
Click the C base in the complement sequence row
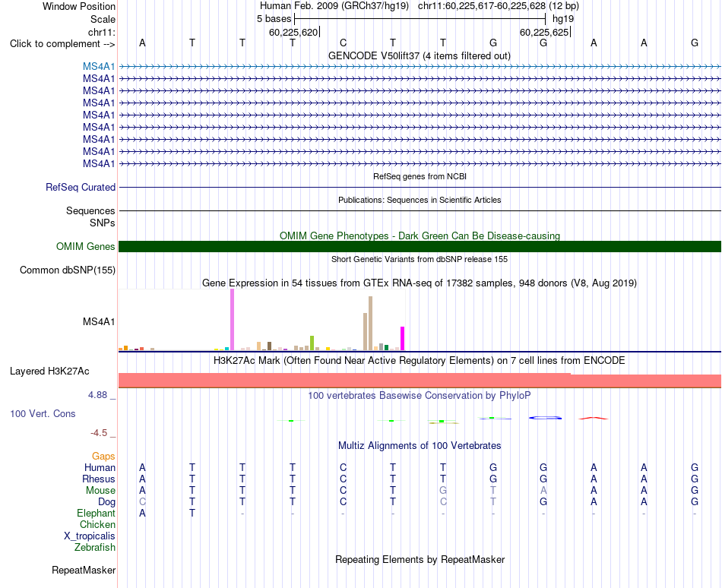[343, 43]
